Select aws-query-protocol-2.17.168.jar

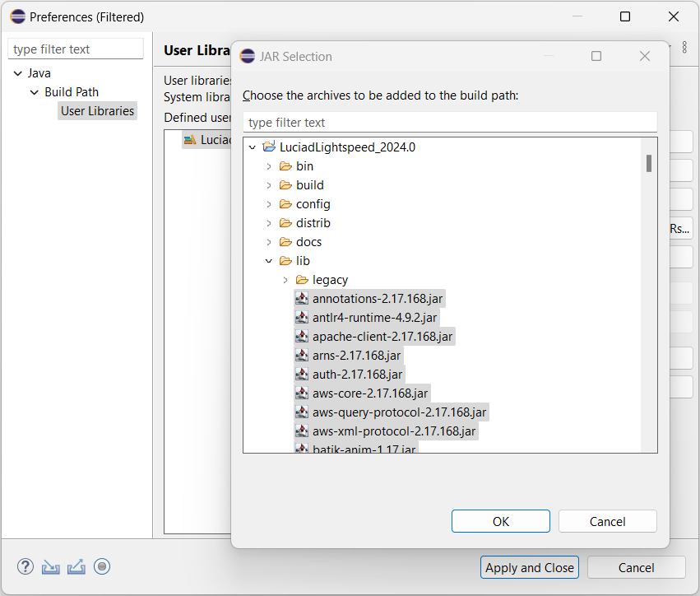[399, 412]
